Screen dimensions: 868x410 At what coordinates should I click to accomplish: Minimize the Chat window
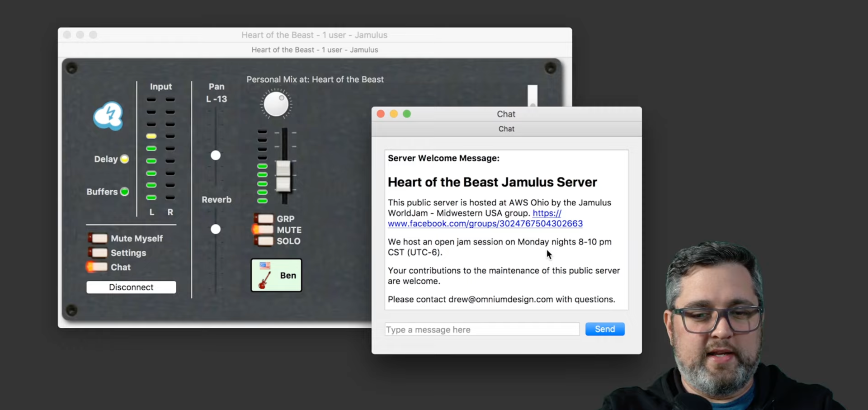tap(394, 114)
